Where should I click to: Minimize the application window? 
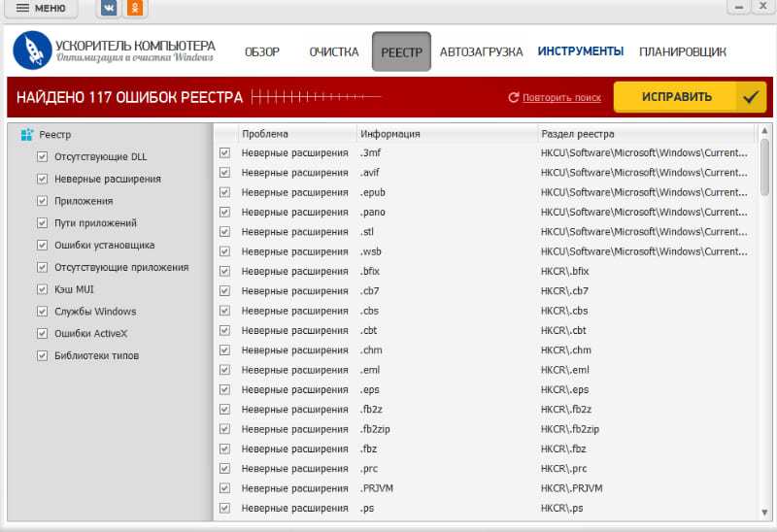(x=738, y=7)
